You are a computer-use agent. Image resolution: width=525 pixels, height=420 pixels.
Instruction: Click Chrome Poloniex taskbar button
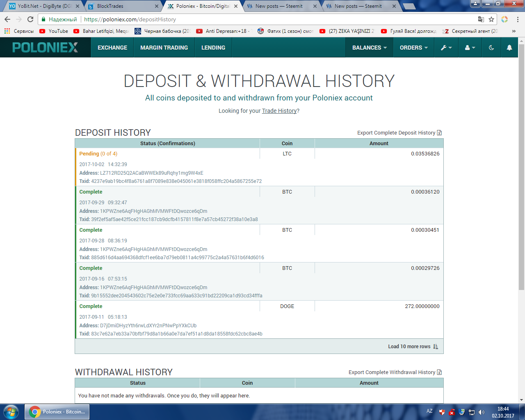(x=57, y=412)
